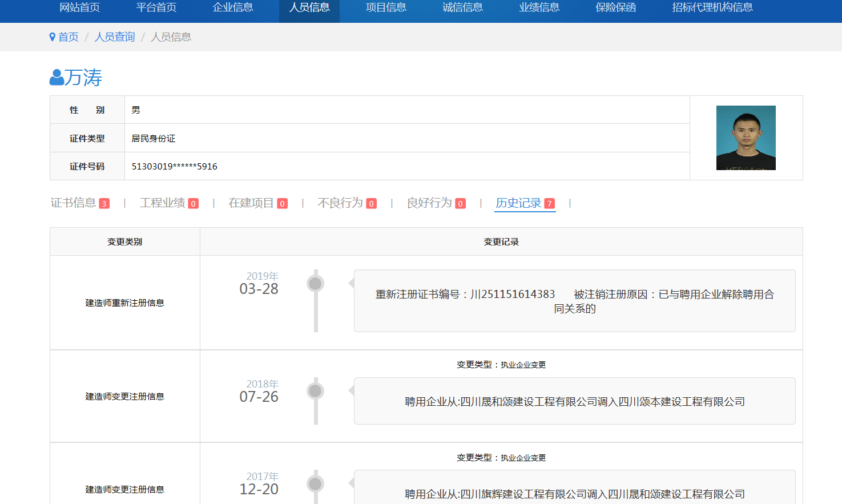
Task: Click the red badge 0 on 良好行为
Action: pyautogui.click(x=460, y=204)
